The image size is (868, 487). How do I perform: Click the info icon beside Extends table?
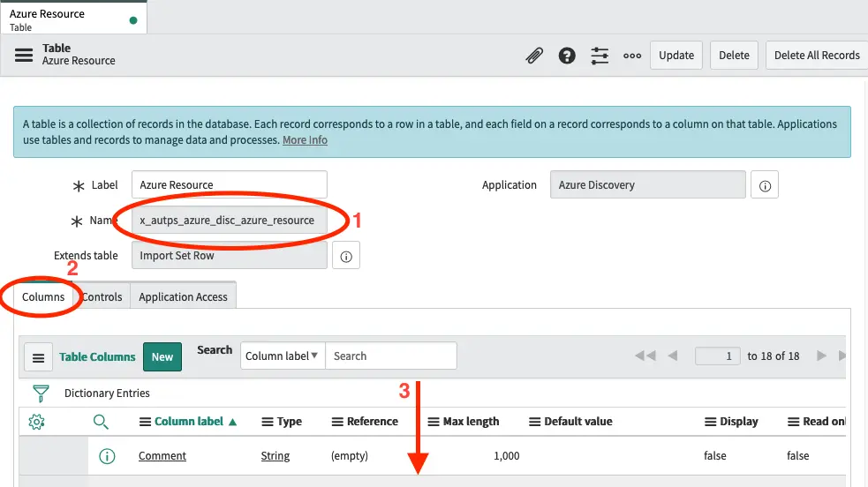tap(345, 256)
